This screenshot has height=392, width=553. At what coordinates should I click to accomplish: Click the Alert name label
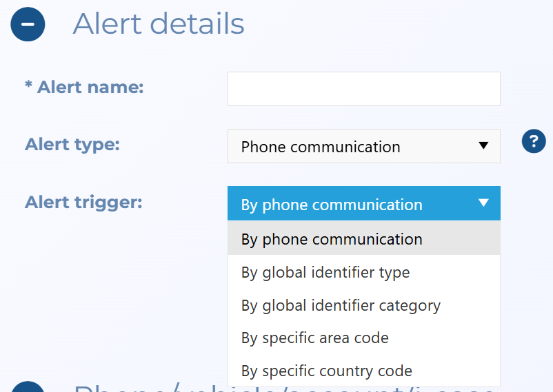pyautogui.click(x=90, y=87)
